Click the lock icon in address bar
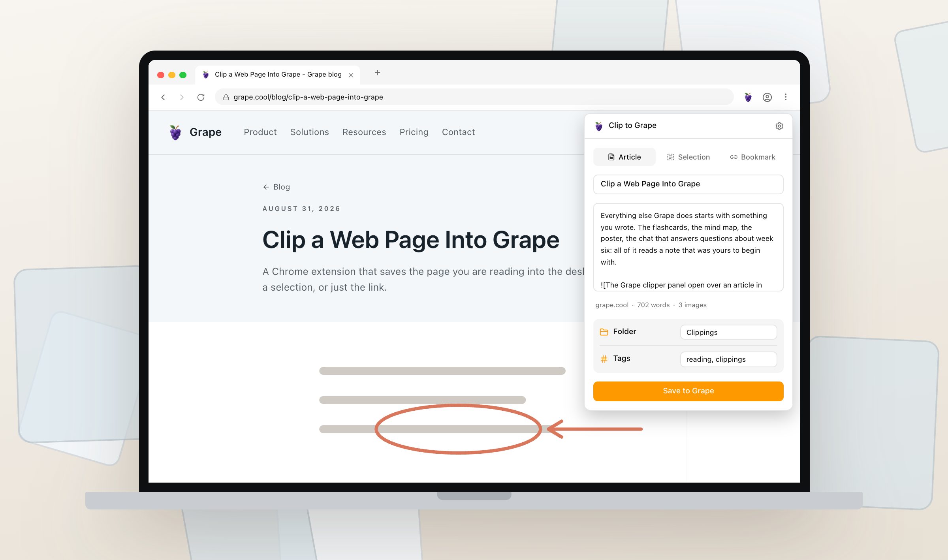Screen dimensions: 948x560 pyautogui.click(x=226, y=97)
